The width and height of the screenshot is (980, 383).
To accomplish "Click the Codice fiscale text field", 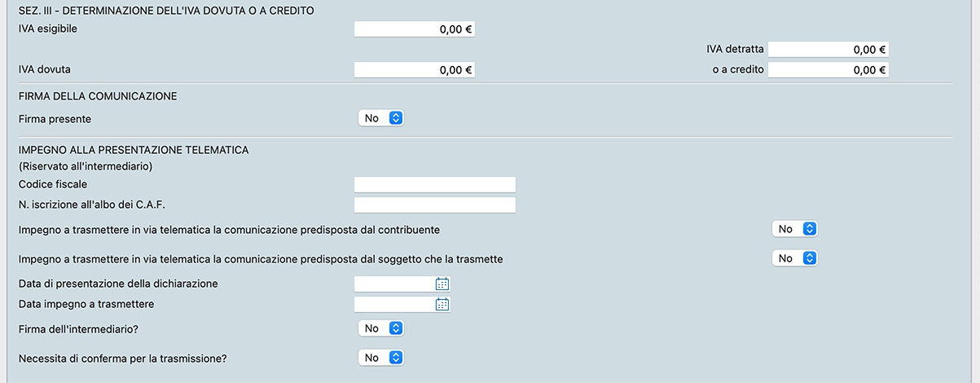I will [435, 184].
